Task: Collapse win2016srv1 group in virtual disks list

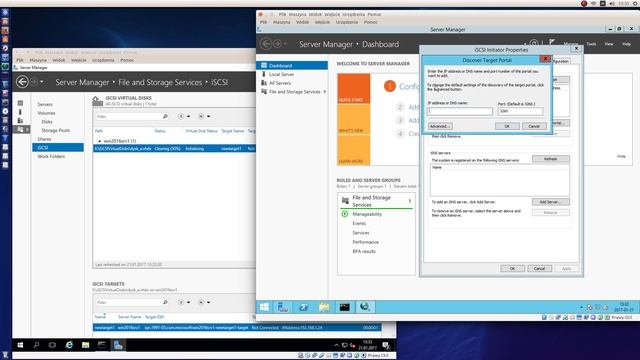Action: tap(99, 141)
